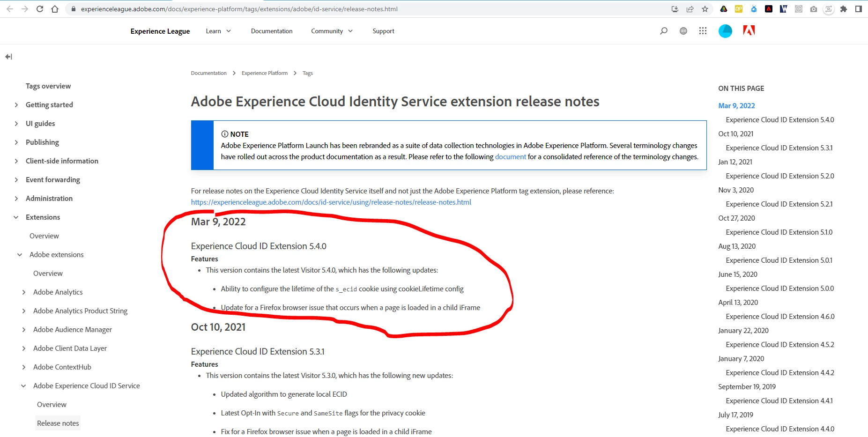
Task: Click the camera extension icon
Action: pos(814,9)
